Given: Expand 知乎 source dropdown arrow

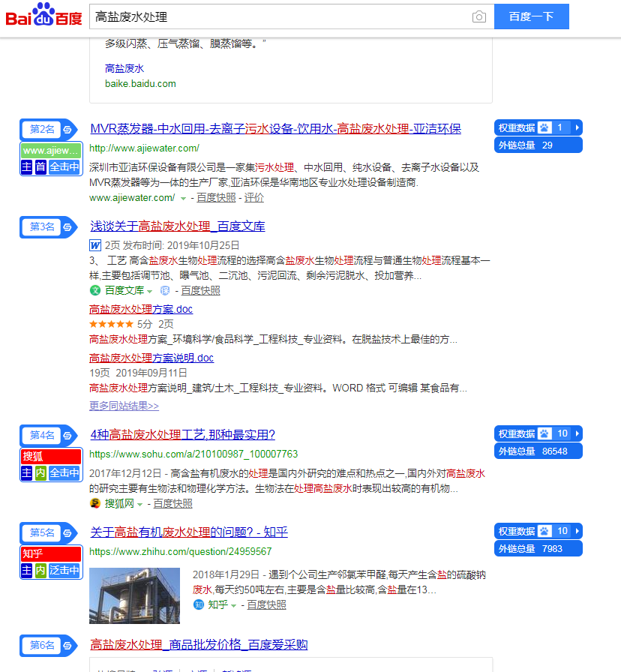Looking at the screenshot, I should [233, 605].
